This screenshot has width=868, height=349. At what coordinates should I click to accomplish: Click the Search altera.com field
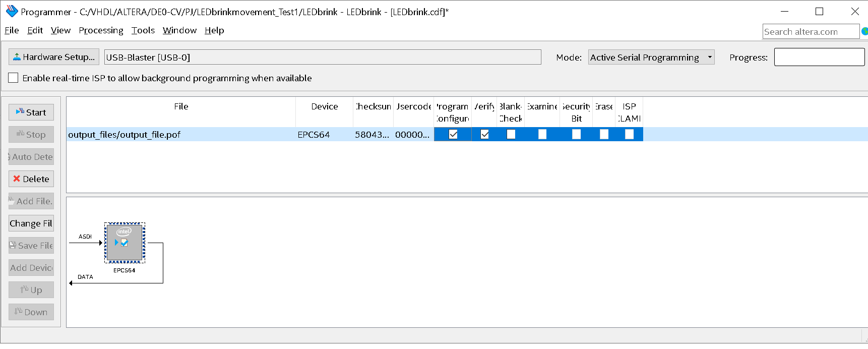coord(811,31)
